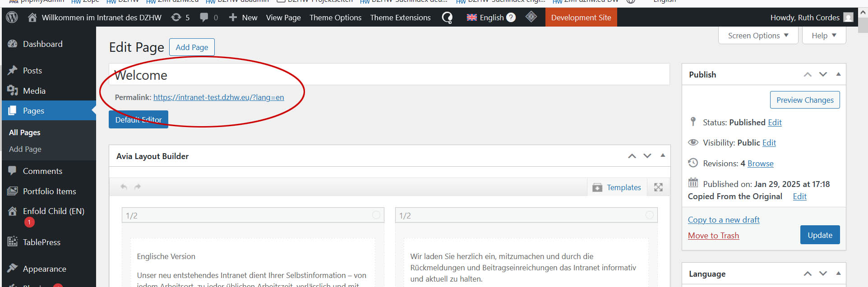
Task: Click the question mark next to English
Action: (x=511, y=18)
